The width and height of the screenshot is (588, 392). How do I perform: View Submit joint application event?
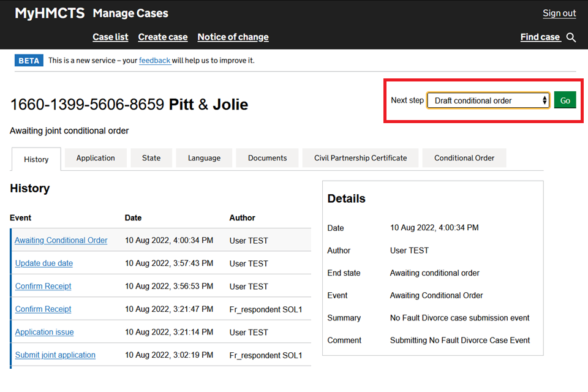click(x=55, y=355)
